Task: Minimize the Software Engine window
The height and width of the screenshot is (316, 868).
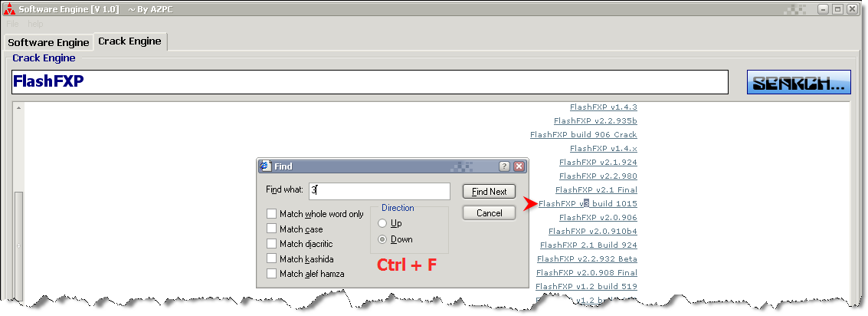Action: pos(823,9)
